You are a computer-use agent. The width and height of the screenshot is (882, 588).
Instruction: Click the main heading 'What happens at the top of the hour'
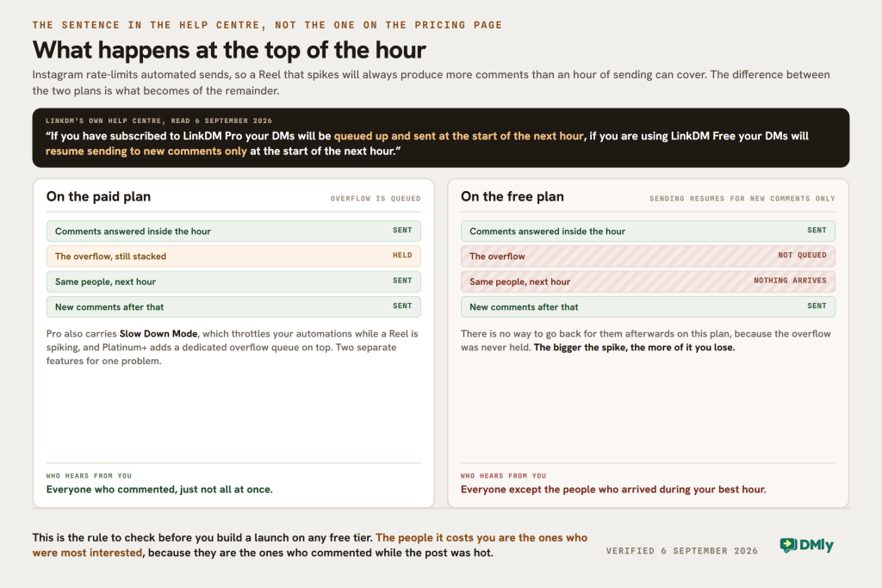pos(229,50)
